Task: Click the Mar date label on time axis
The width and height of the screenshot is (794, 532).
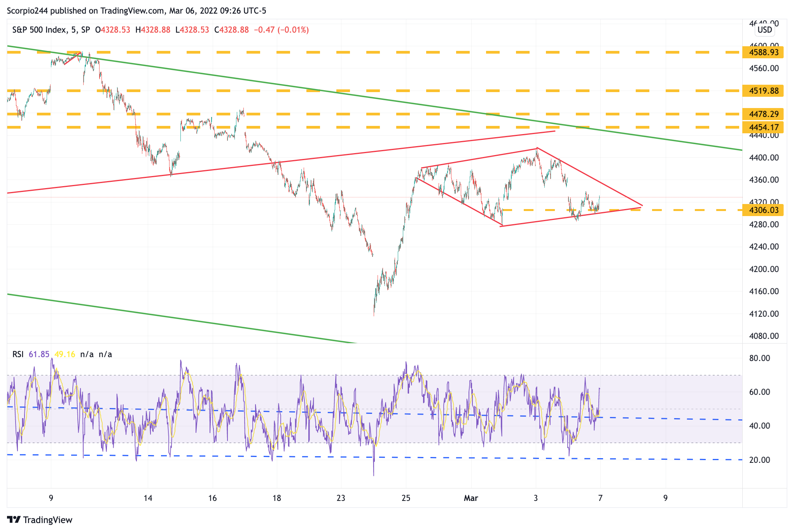Action: (470, 498)
